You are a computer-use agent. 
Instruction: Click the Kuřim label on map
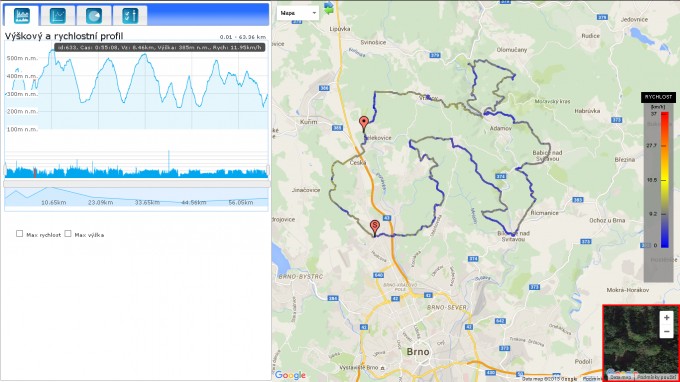tap(308, 122)
